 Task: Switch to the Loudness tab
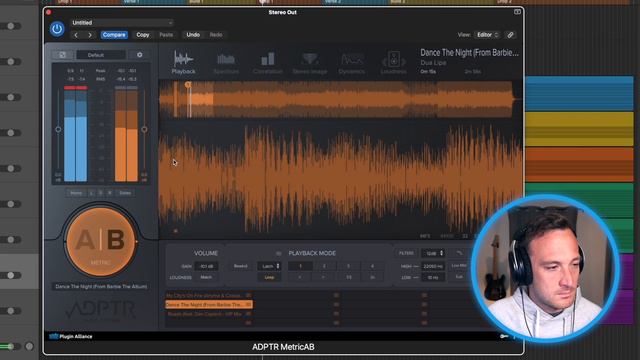click(x=393, y=63)
